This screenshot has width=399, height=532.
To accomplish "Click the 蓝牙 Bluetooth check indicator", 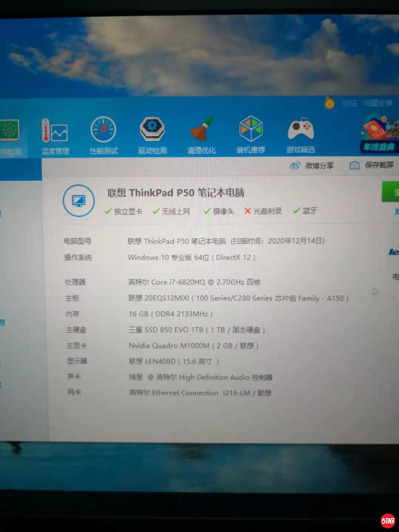I will (x=305, y=211).
